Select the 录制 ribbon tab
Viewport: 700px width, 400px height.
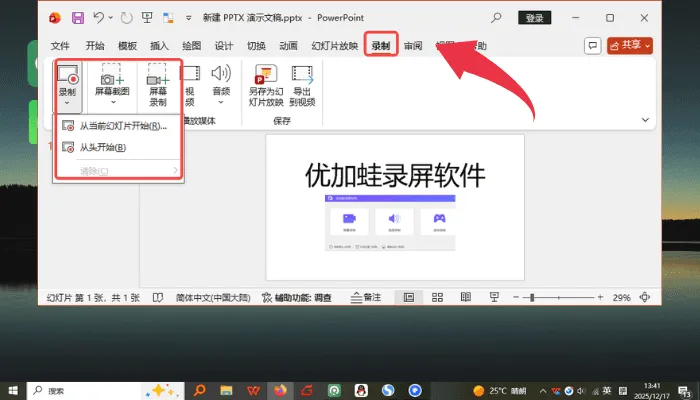coord(381,46)
